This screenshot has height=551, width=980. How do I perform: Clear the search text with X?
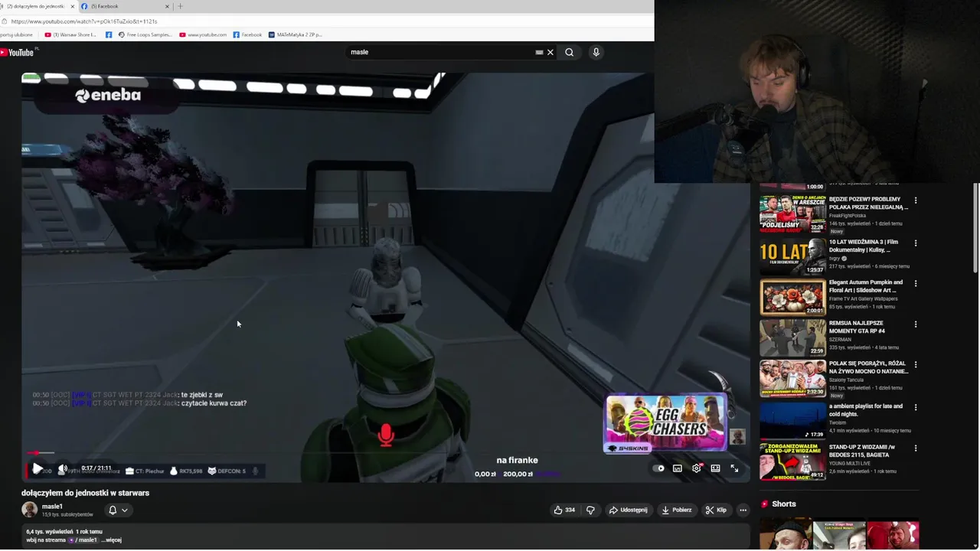(x=550, y=52)
